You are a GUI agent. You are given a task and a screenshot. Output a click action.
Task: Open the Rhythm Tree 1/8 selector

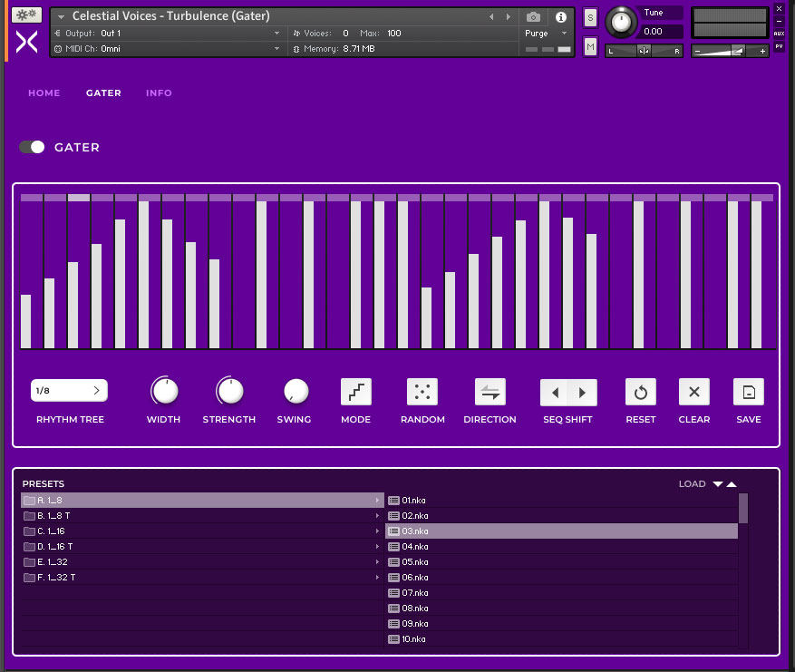click(69, 391)
